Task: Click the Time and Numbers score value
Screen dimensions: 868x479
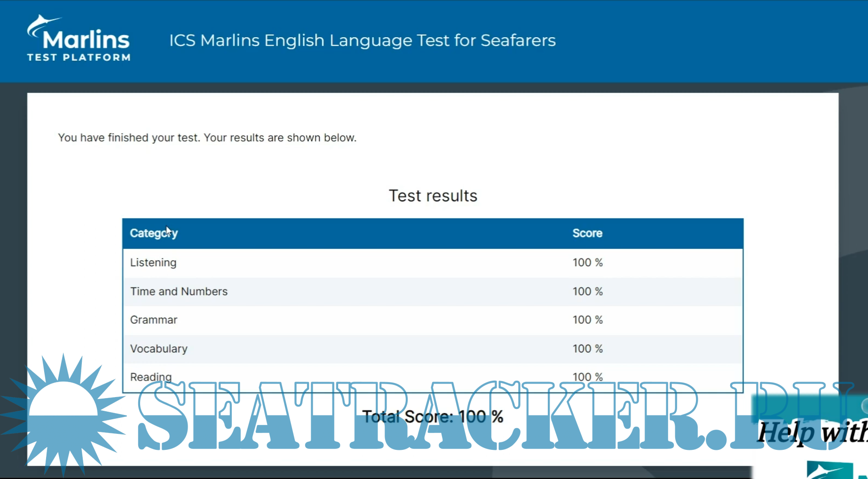Action: pos(587,292)
